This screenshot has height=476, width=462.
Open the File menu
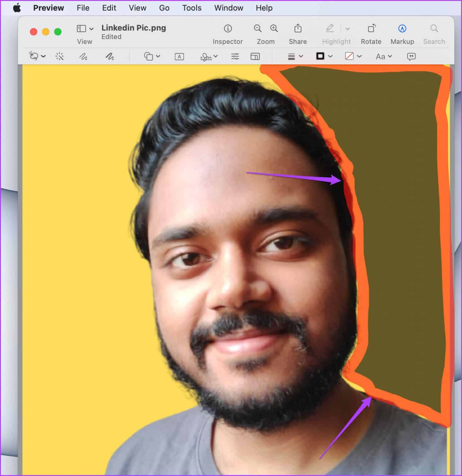[83, 8]
